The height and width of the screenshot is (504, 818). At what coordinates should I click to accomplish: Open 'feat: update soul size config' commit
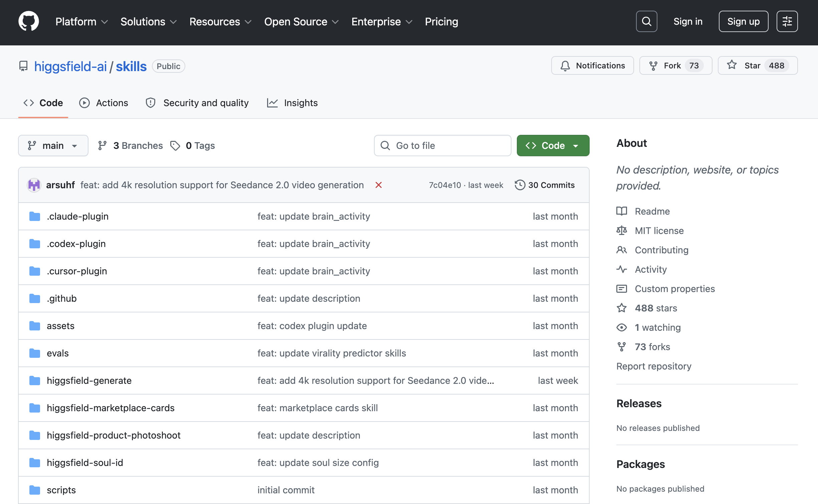coord(318,463)
